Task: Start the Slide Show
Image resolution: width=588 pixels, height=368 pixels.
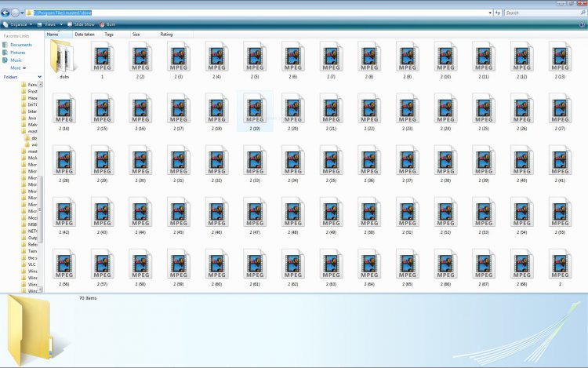Action: point(81,24)
